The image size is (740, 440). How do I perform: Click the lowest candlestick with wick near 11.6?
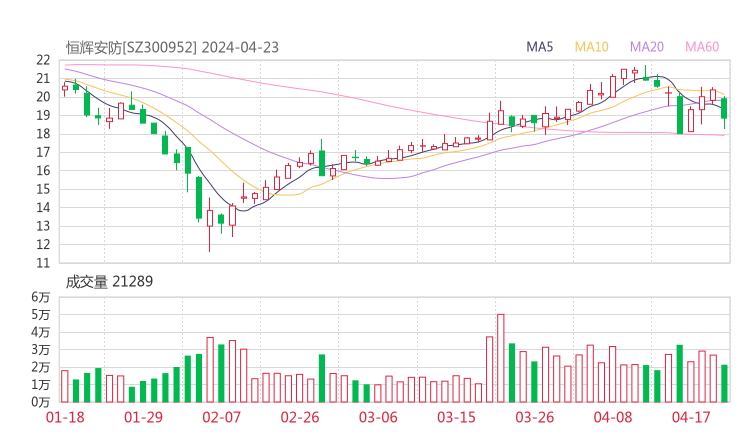pyautogui.click(x=210, y=225)
